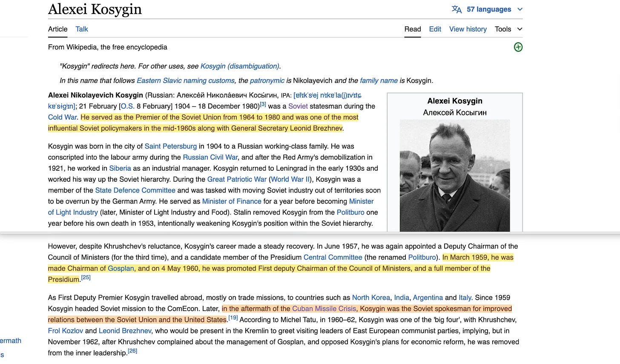Click the Soviet link
This screenshot has height=364, width=620.
[x=298, y=106]
